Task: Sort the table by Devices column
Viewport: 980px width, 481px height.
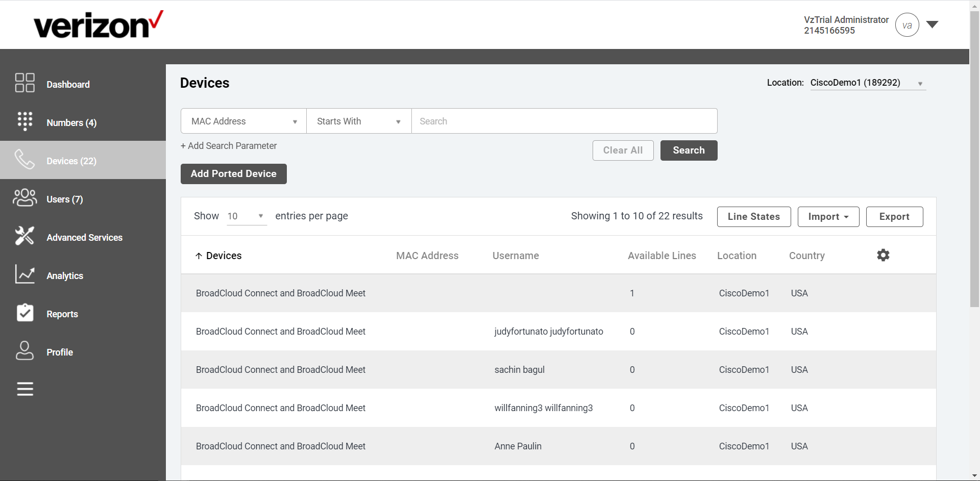Action: coord(223,256)
